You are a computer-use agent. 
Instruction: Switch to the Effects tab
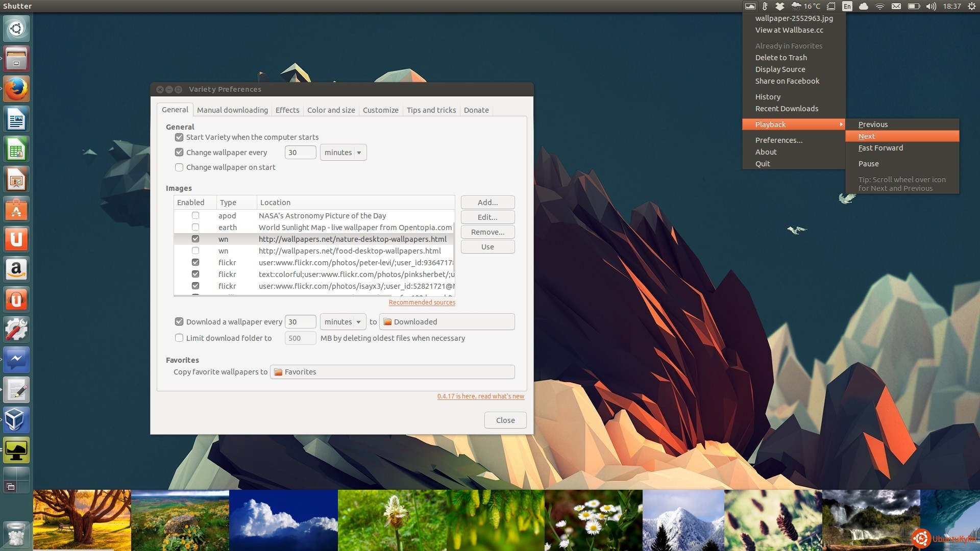[x=287, y=110]
